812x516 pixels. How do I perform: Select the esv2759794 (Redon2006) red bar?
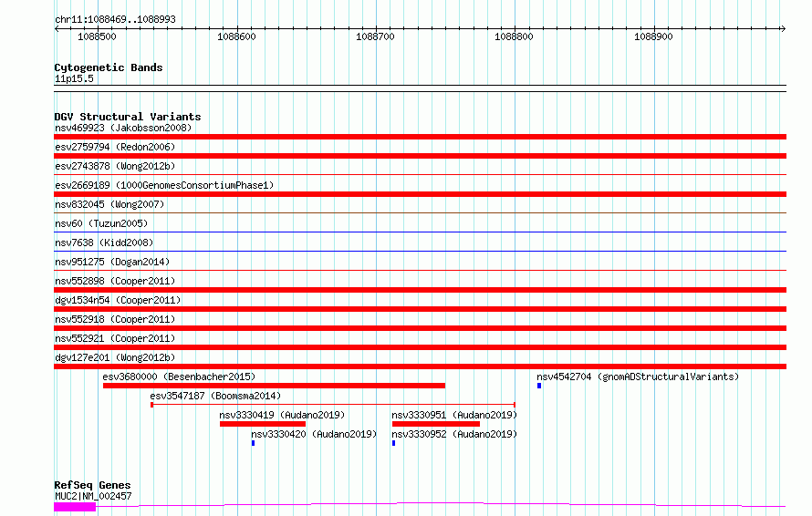[x=420, y=156]
